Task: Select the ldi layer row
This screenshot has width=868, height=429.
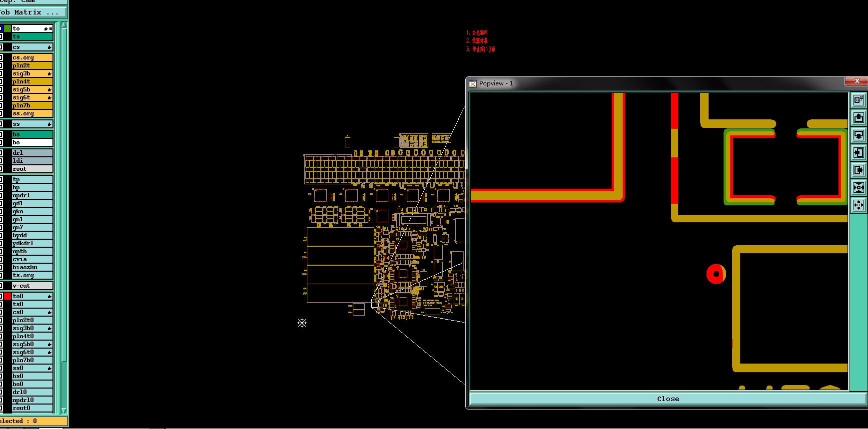Action: 32,161
